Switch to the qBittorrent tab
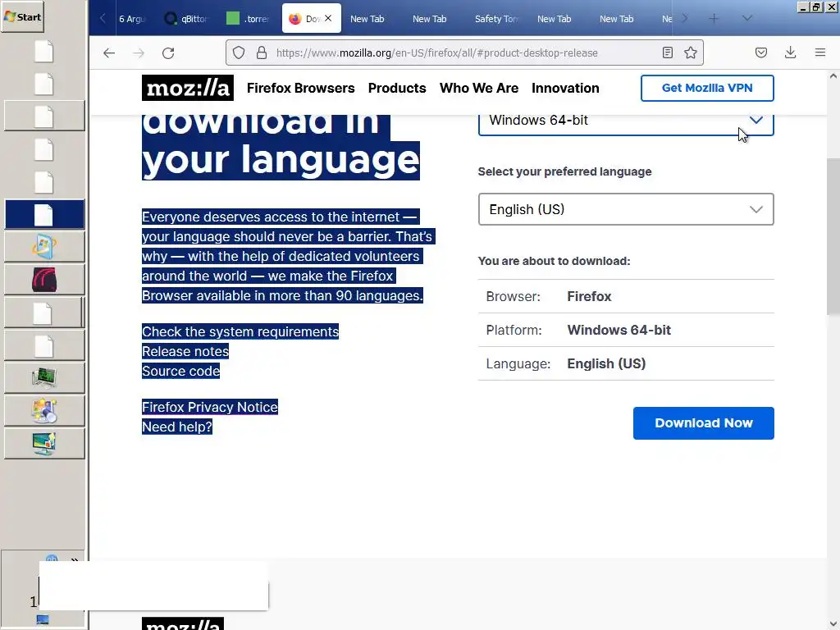Viewport: 840px width, 630px height. tap(186, 19)
